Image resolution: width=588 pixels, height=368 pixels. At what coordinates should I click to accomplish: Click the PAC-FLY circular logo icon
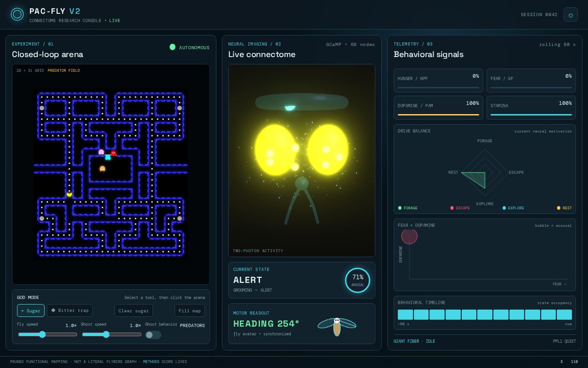pos(17,14)
